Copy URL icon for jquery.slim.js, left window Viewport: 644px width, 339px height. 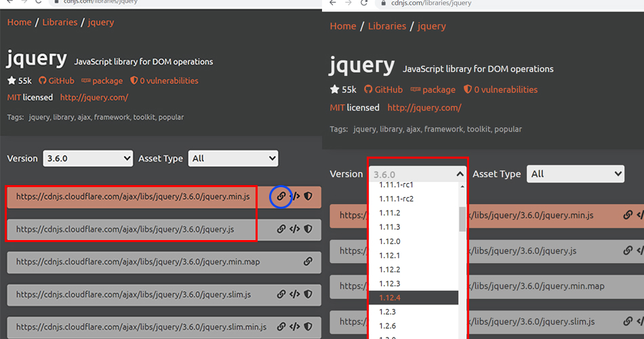click(281, 294)
